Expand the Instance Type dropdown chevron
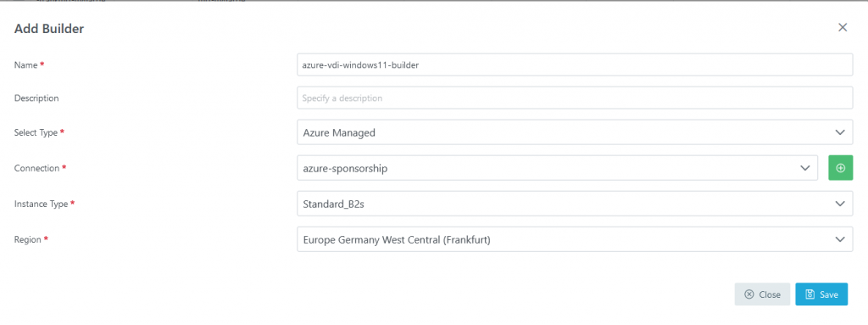 click(840, 204)
